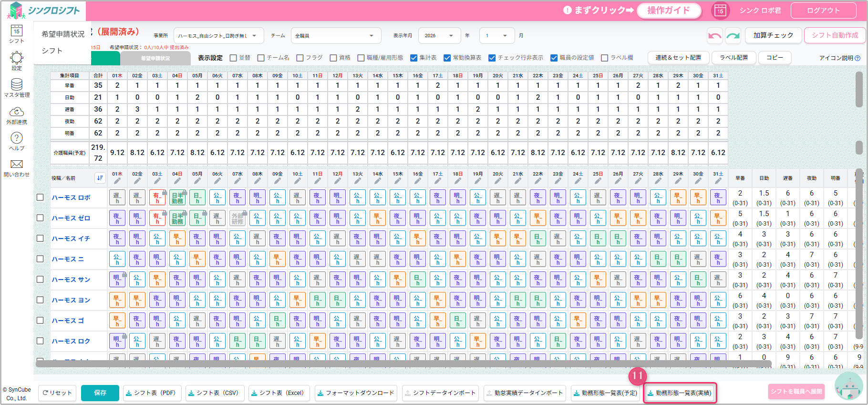Expand the 事業所 dropdown
The width and height of the screenshot is (868, 405).
pos(218,36)
